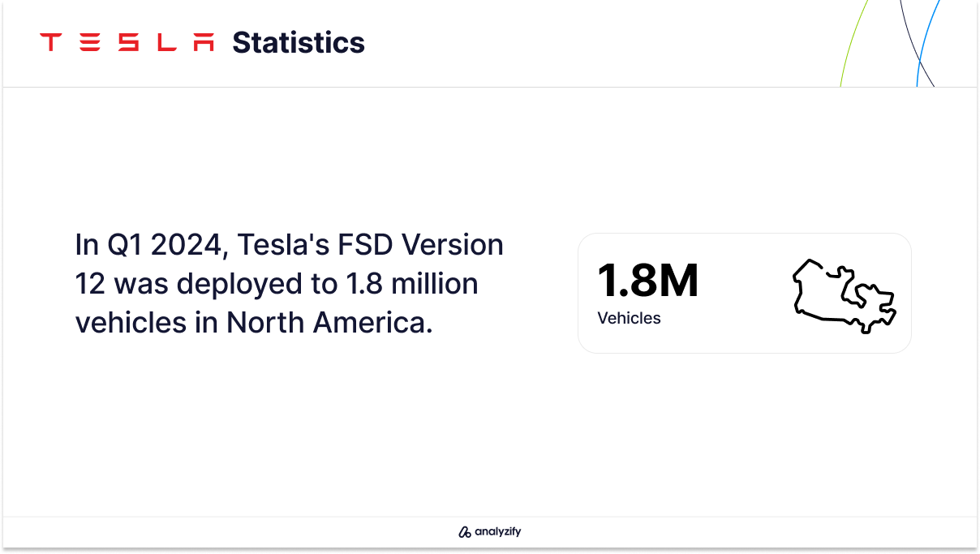Click the words North America in sentence
980x554 pixels.
pyautogui.click(x=326, y=322)
